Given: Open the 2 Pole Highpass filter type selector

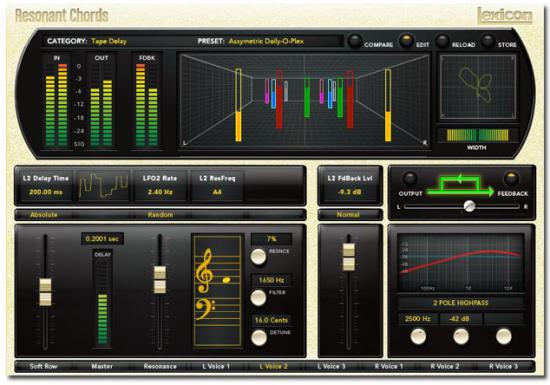Looking at the screenshot, I should [x=460, y=303].
